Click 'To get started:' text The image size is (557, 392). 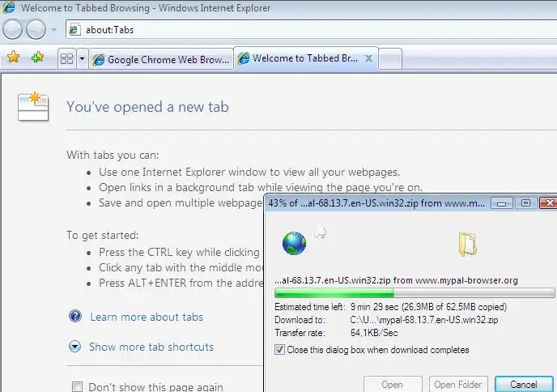[x=103, y=235]
